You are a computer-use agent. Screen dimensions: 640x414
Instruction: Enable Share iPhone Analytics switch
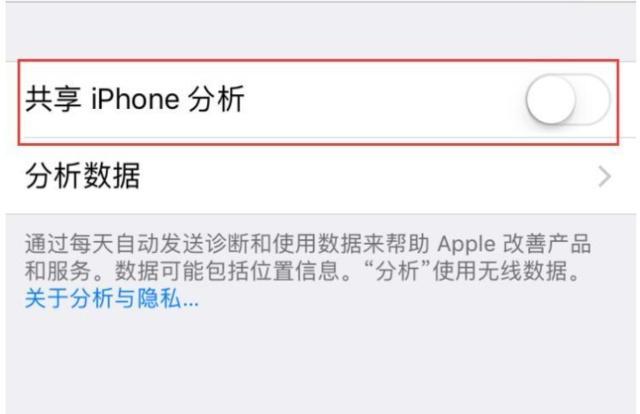(568, 100)
